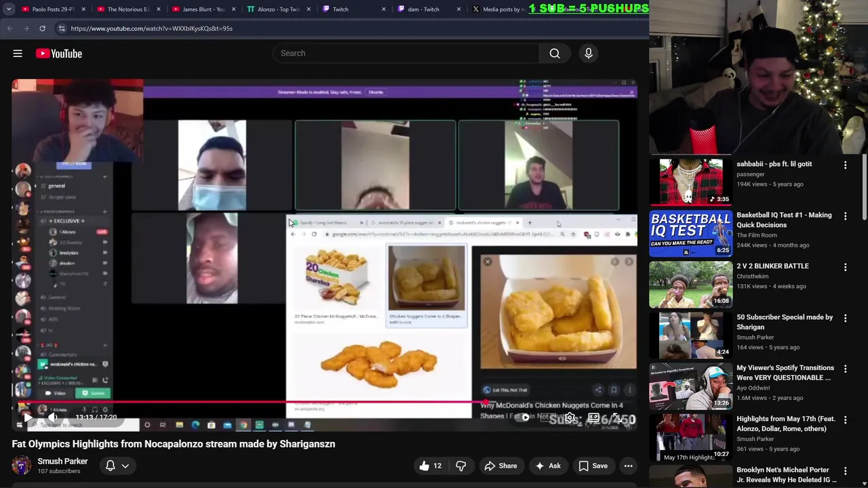Open options for Highlights from May 17th
The width and height of the screenshot is (868, 488).
[845, 420]
